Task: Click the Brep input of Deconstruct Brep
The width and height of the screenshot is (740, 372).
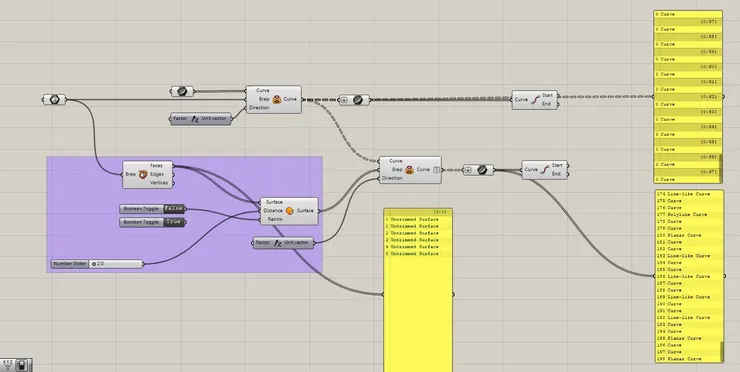Action: pyautogui.click(x=130, y=174)
